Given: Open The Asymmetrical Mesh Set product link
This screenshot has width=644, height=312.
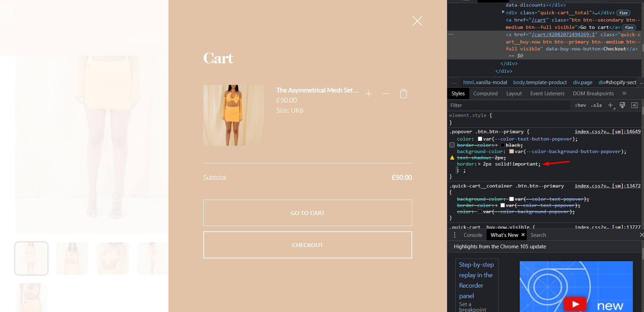Looking at the screenshot, I should coord(317,90).
